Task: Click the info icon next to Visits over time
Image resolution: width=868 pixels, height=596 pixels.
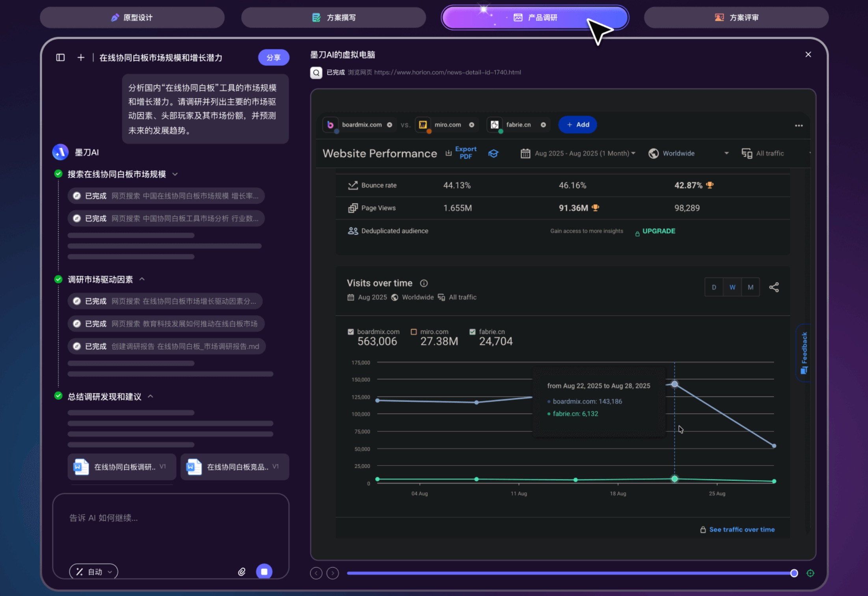Action: pos(424,283)
